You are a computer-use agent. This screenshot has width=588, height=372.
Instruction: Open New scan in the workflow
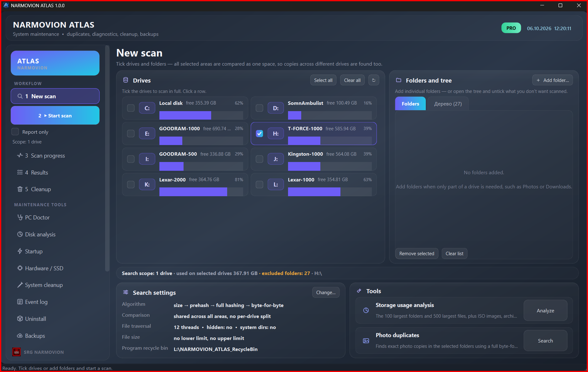(x=55, y=96)
